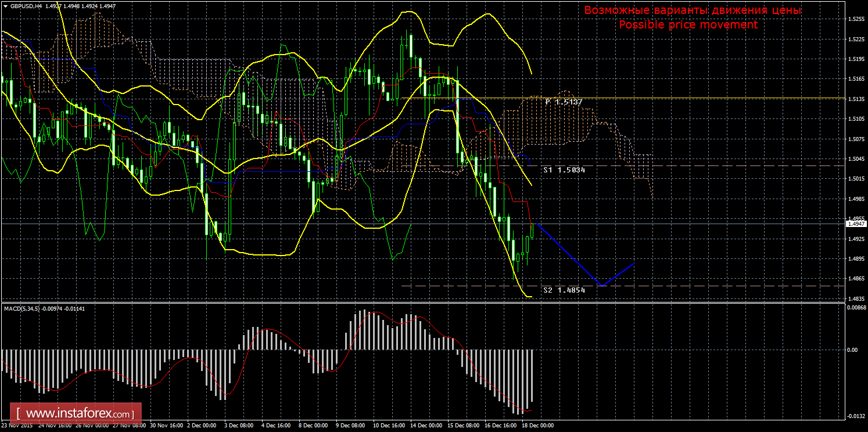The height and width of the screenshot is (432, 868).
Task: Click the MACD 0.00868 scale value
Action: click(855, 308)
